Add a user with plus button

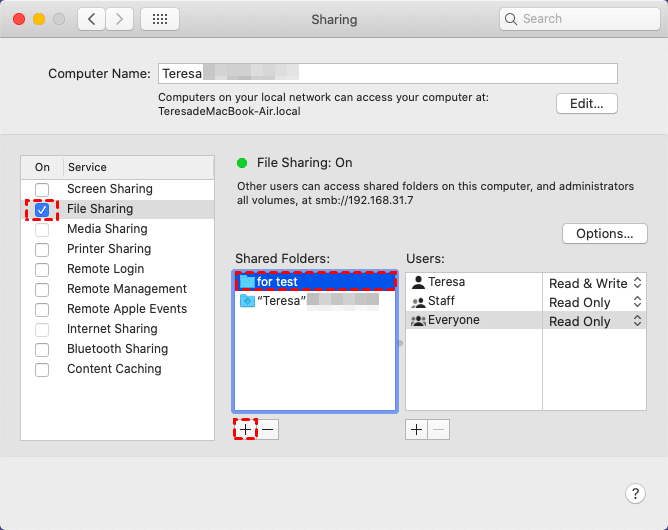tap(417, 429)
